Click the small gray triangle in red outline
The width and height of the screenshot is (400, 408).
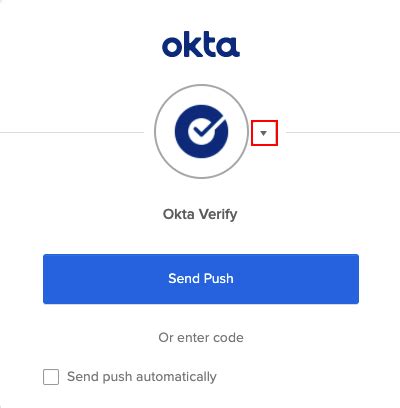tap(264, 133)
